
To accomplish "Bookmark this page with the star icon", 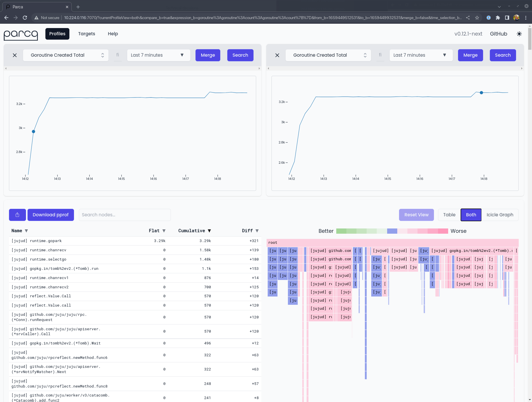I will click(x=477, y=18).
